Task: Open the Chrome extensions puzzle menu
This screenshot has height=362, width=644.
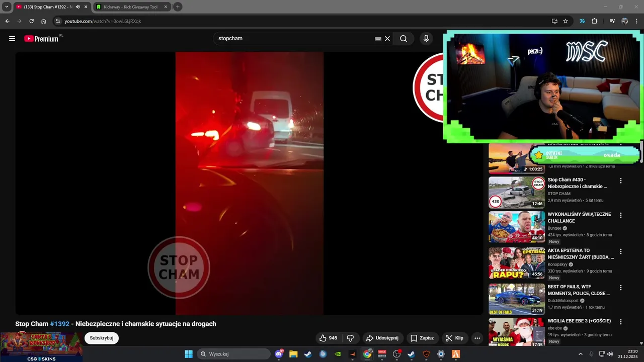Action: 594,21
